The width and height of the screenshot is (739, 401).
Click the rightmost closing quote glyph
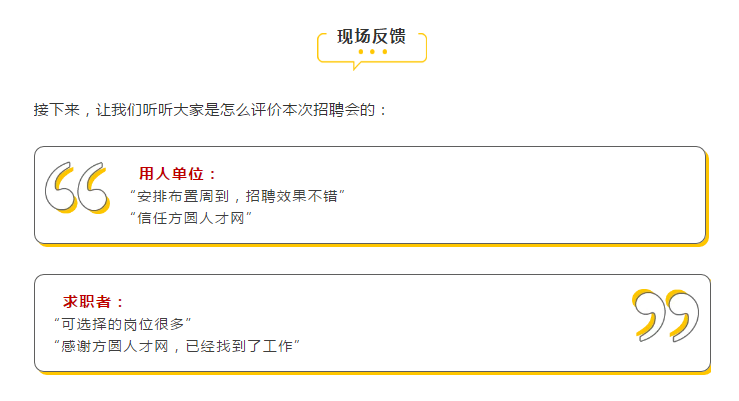point(683,316)
